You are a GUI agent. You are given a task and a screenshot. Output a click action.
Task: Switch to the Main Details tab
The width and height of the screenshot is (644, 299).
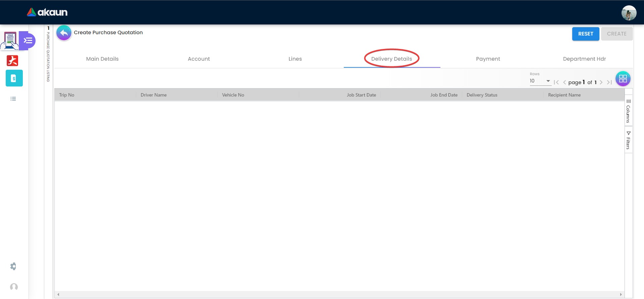[102, 59]
